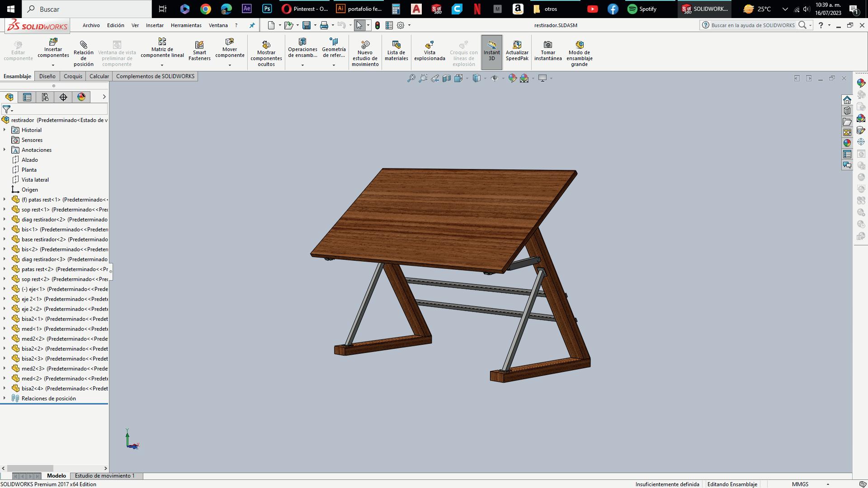Screen dimensions: 868x488
Task: Create a Vista explosionada
Action: [x=429, y=51]
